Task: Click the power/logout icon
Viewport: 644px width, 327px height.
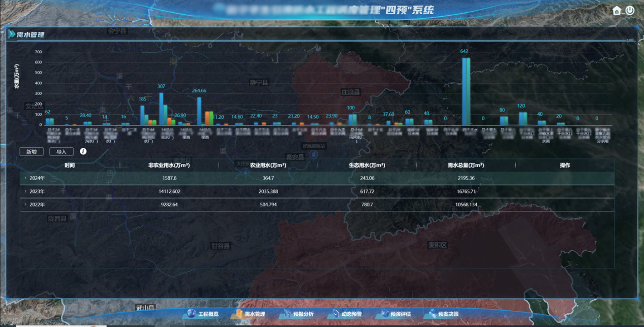Action: tap(630, 10)
